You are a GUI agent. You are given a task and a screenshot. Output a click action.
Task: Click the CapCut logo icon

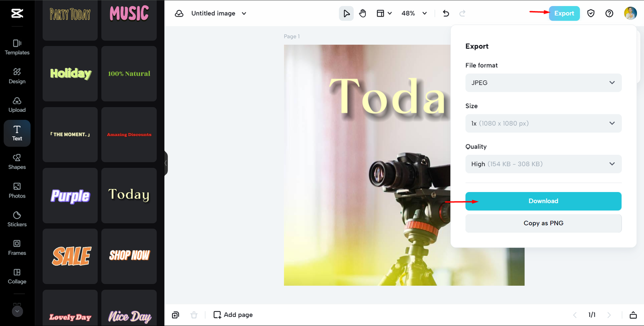(x=17, y=14)
